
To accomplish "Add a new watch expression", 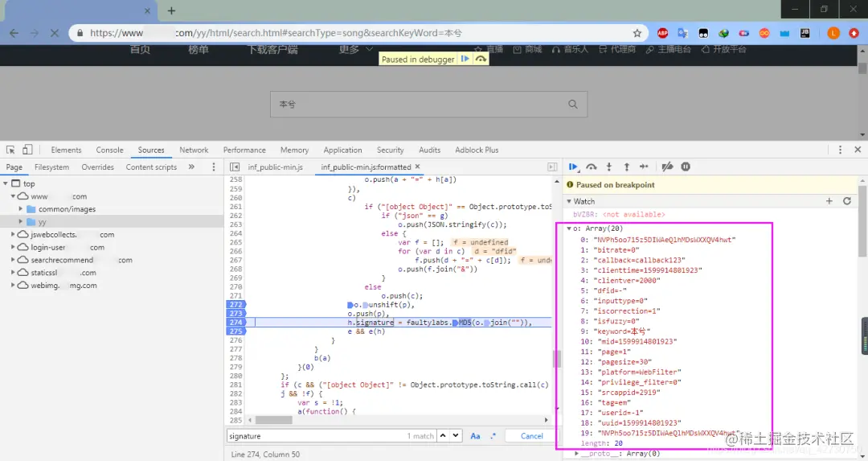I will [x=829, y=201].
